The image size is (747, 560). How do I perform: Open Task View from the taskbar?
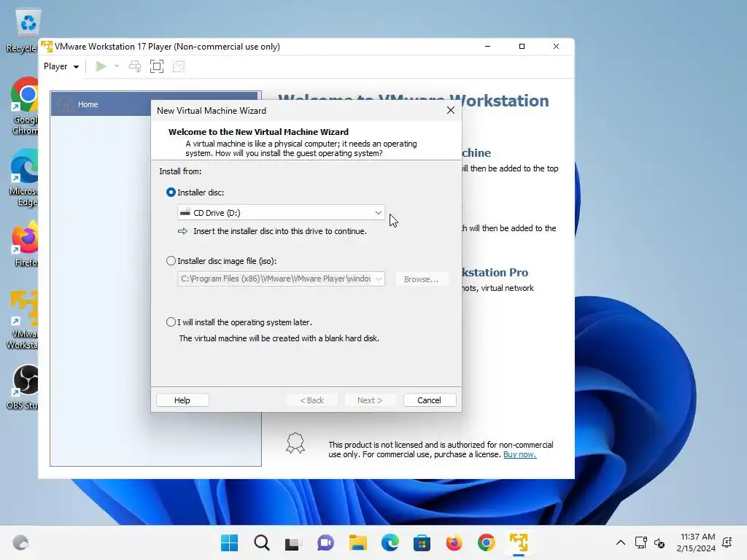pos(293,542)
